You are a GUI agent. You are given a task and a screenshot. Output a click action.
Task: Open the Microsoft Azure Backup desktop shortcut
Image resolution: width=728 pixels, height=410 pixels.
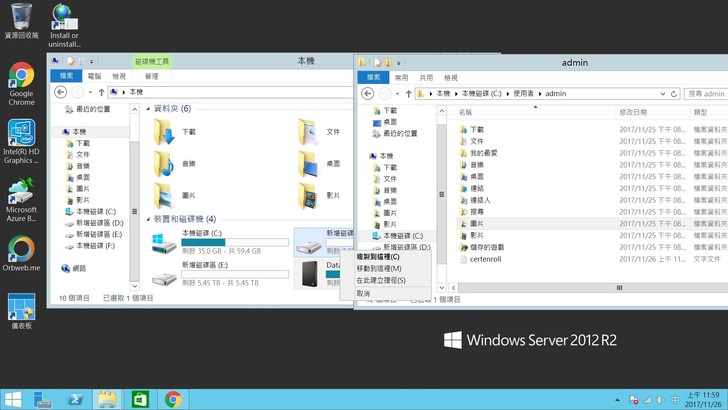21,200
